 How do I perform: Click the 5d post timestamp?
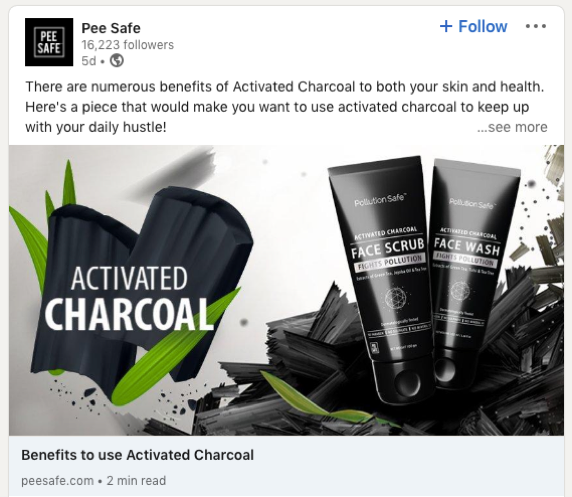[x=89, y=61]
